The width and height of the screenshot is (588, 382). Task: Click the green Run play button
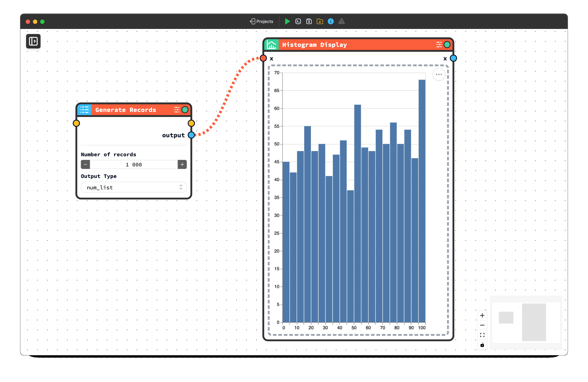[x=287, y=22]
